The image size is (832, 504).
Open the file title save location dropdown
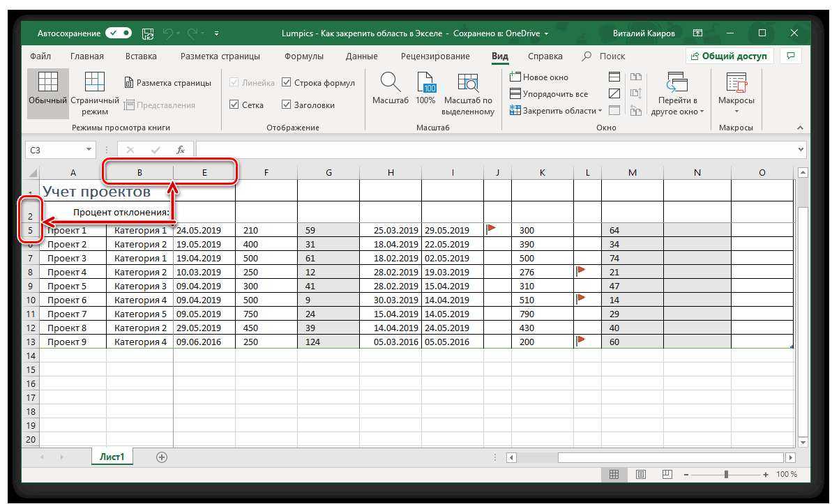pyautogui.click(x=547, y=33)
